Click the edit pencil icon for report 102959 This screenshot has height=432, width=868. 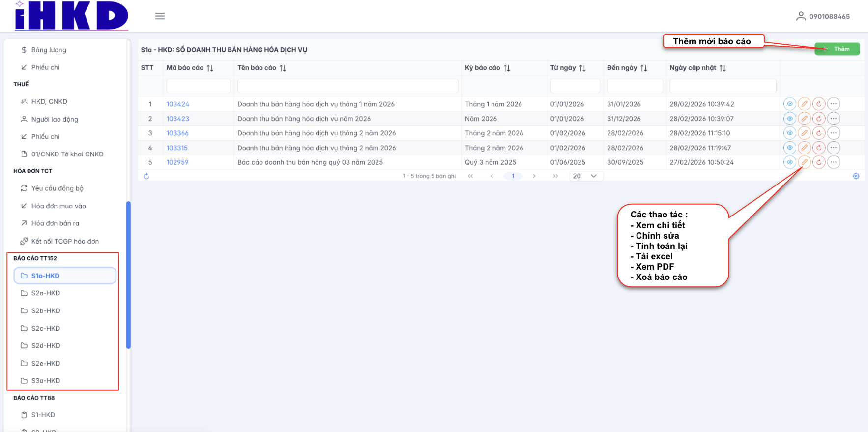click(x=804, y=162)
